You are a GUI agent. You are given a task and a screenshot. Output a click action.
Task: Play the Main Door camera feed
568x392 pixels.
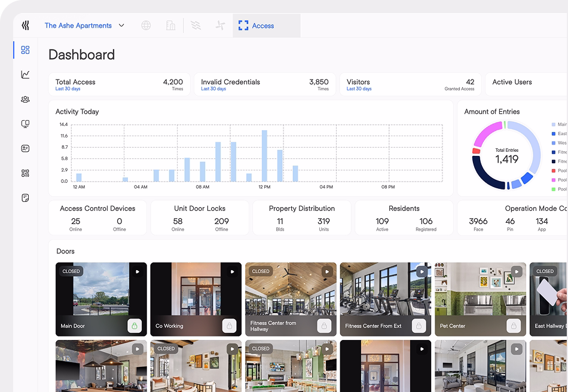coord(138,271)
